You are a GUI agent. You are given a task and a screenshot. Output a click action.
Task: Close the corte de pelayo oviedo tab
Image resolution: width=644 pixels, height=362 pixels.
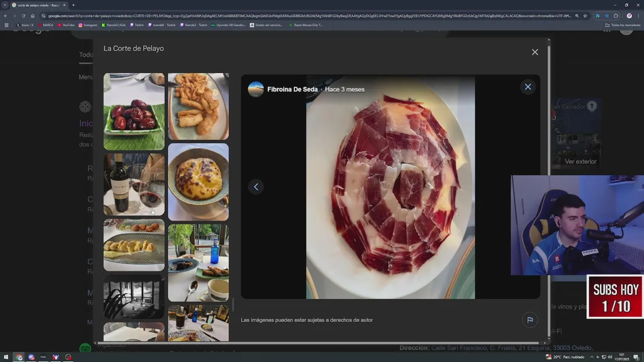[x=64, y=5]
